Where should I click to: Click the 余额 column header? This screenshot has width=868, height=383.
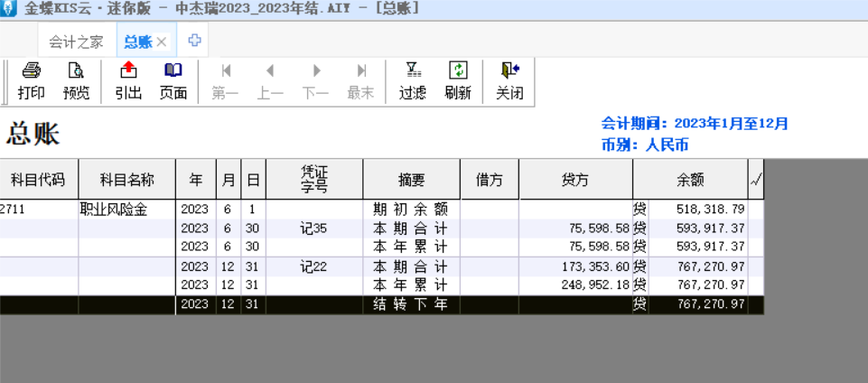(x=690, y=180)
